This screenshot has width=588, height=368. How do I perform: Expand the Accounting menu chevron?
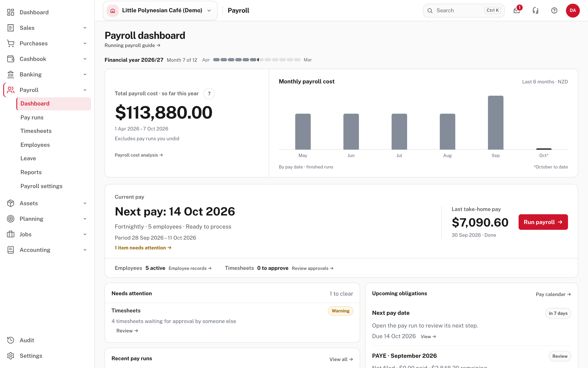[x=85, y=250]
